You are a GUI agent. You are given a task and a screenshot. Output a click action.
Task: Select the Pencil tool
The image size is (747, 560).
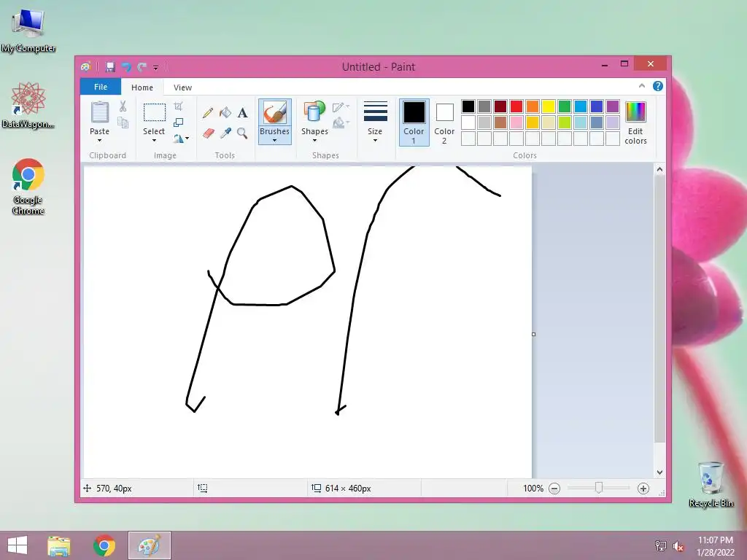tap(208, 113)
